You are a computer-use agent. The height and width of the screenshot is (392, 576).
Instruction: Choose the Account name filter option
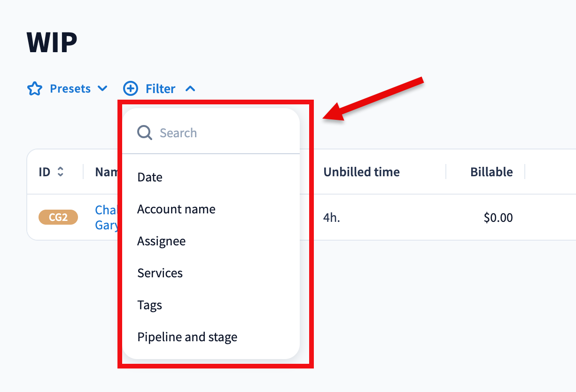[176, 209]
